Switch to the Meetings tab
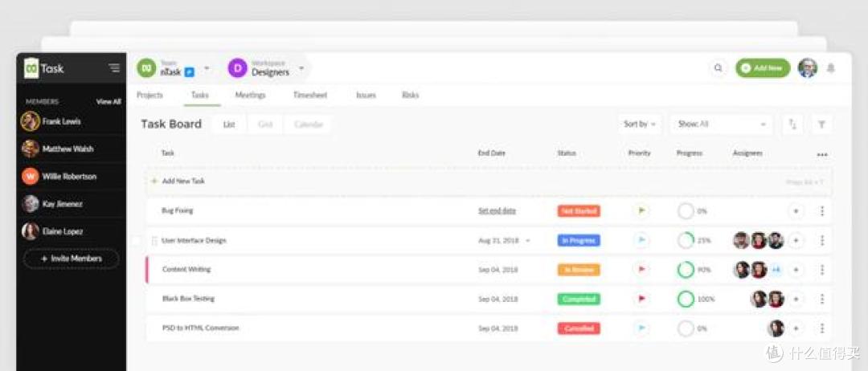868x371 pixels. tap(250, 95)
